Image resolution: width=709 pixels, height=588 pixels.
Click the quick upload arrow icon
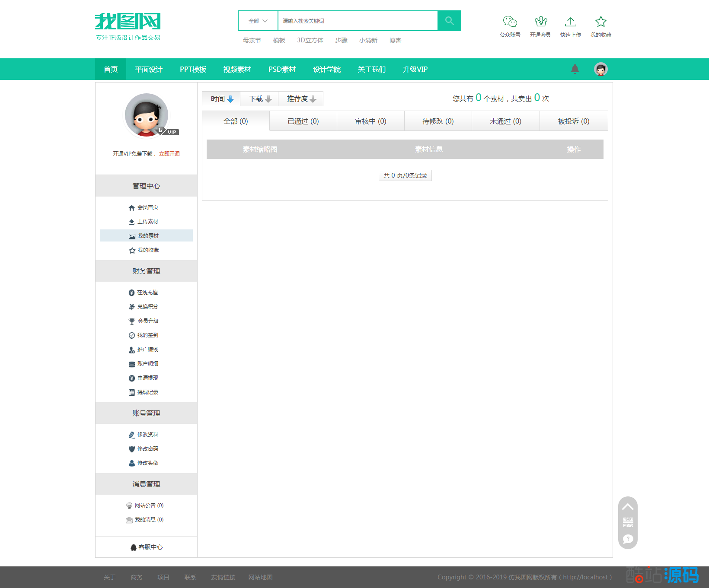[x=570, y=22]
